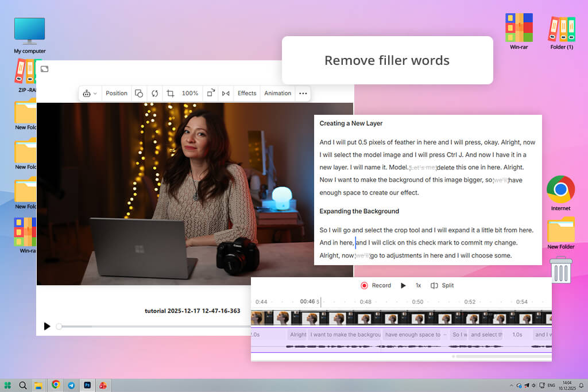Open the Recycle Bin on desktop
Viewport: 588px width, 392px height.
coord(561,269)
